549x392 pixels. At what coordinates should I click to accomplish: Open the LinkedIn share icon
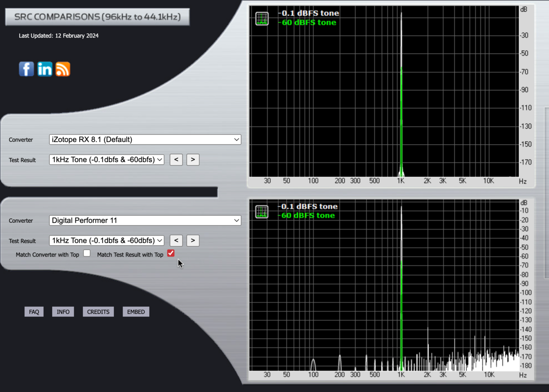point(45,69)
